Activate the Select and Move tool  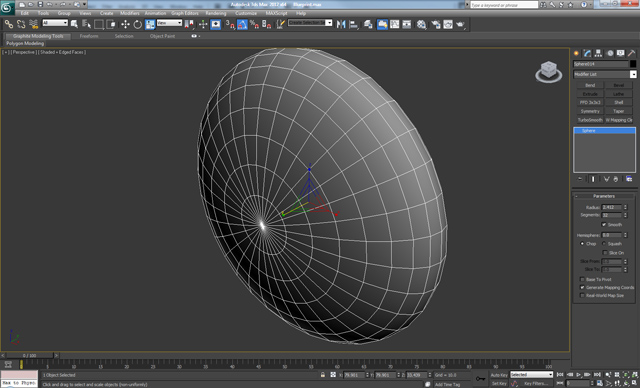125,24
